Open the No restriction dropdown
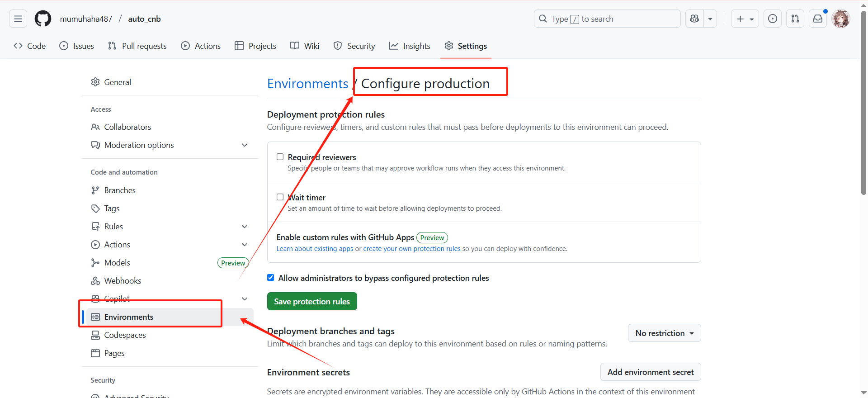 coord(664,333)
